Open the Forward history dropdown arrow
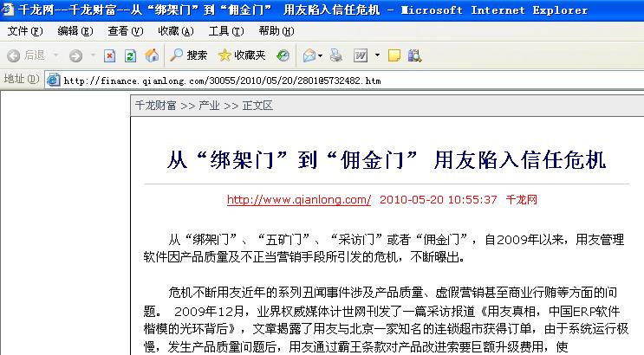644x355 pixels. click(x=93, y=55)
